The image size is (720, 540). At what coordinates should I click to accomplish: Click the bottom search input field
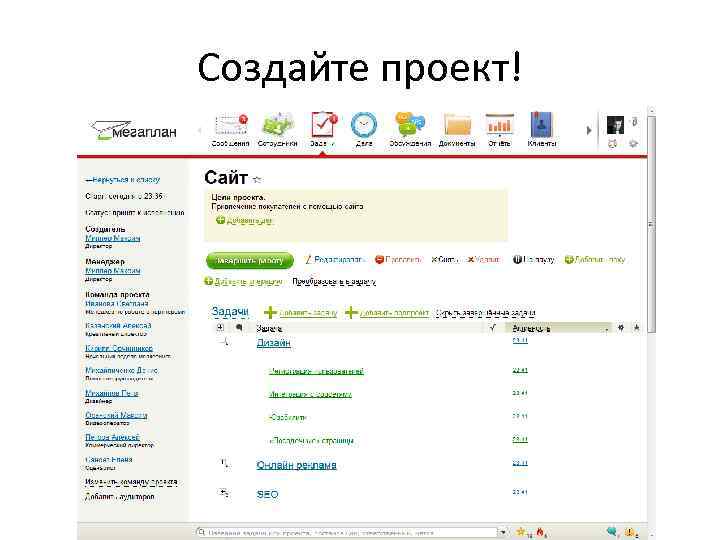click(347, 533)
